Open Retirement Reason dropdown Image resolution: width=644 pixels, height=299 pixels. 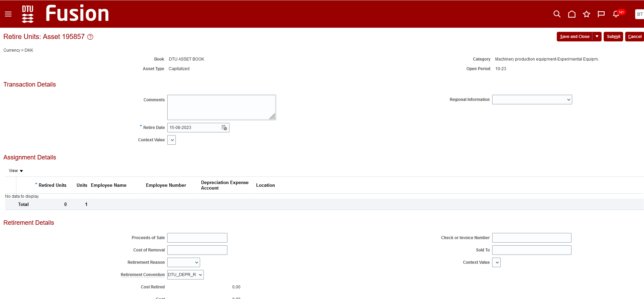[x=184, y=262]
